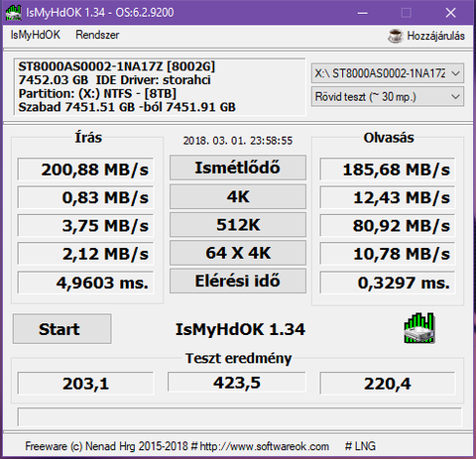Click the Elérési idő button
The image size is (476, 459).
238,281
